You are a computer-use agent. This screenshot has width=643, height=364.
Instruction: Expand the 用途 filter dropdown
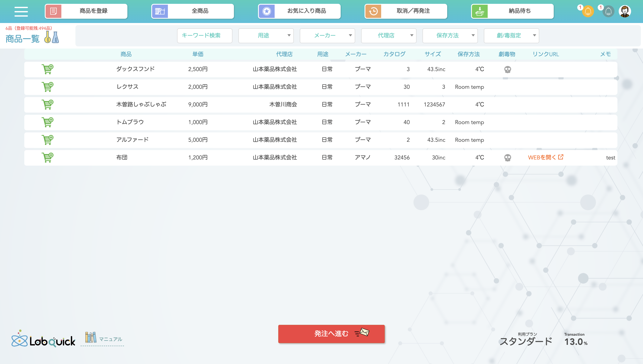point(266,36)
